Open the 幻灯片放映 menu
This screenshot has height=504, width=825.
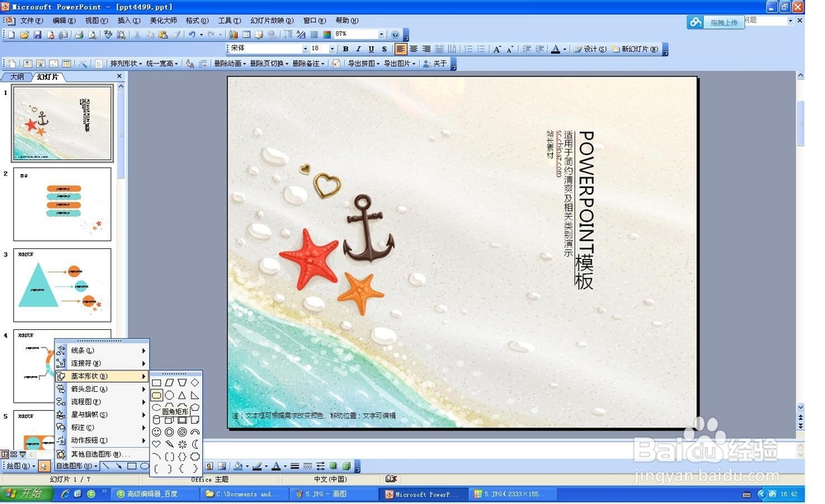pos(271,21)
